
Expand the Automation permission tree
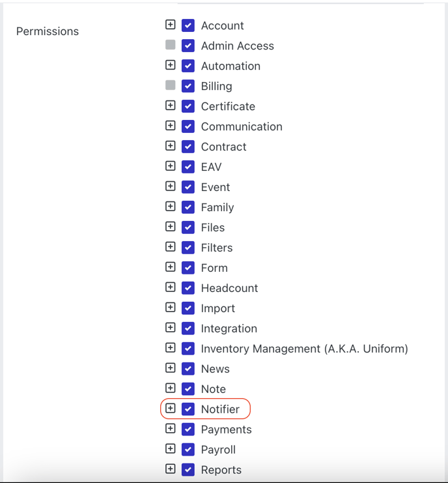click(x=170, y=65)
